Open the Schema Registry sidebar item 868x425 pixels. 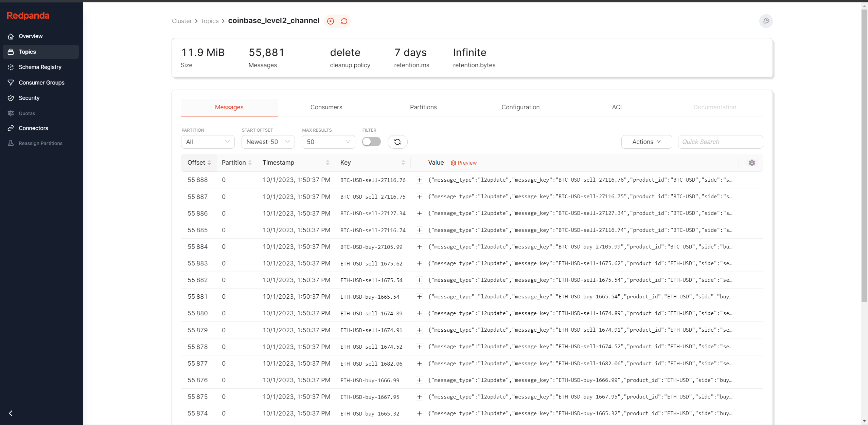[40, 67]
